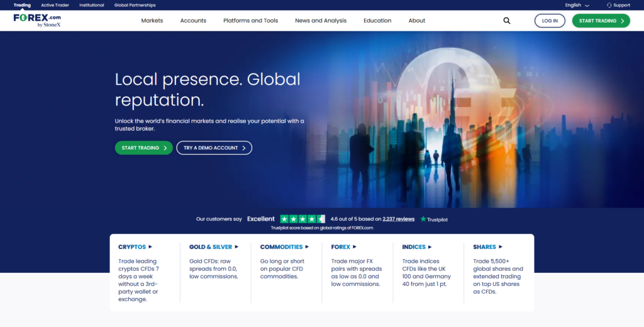The image size is (644, 327).
Task: Click the Support headset icon
Action: point(609,5)
